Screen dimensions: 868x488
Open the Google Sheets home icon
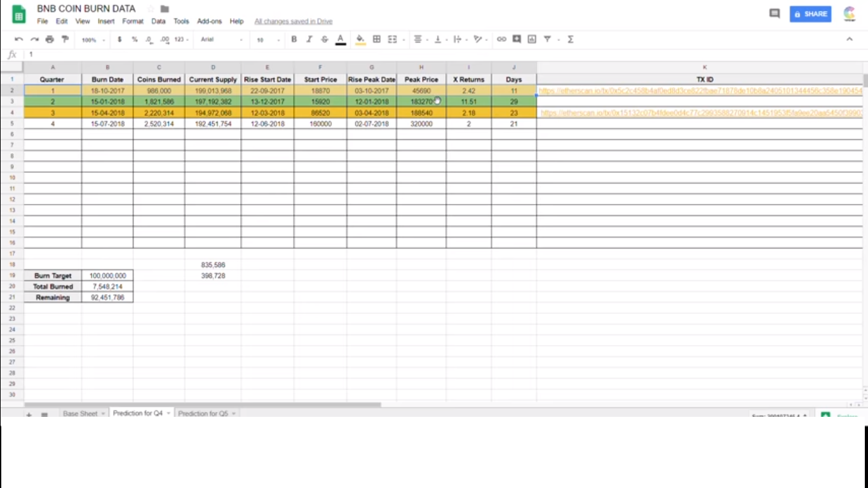point(19,14)
